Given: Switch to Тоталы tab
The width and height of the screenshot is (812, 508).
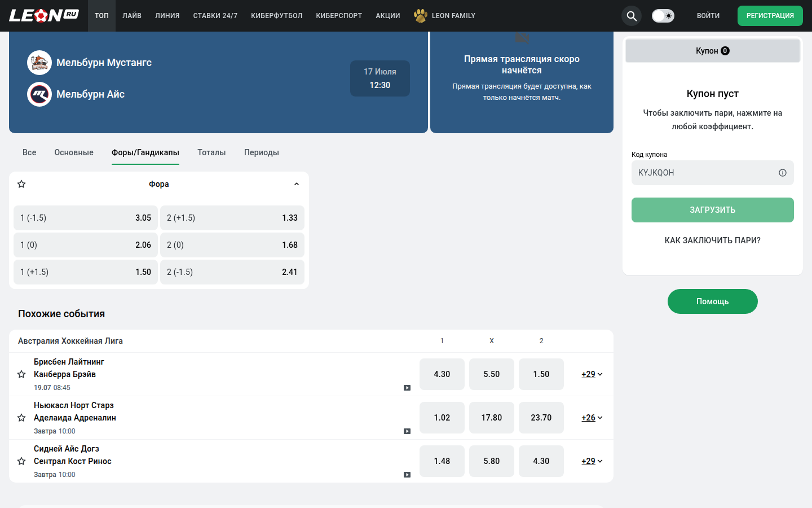Looking at the screenshot, I should (x=211, y=152).
